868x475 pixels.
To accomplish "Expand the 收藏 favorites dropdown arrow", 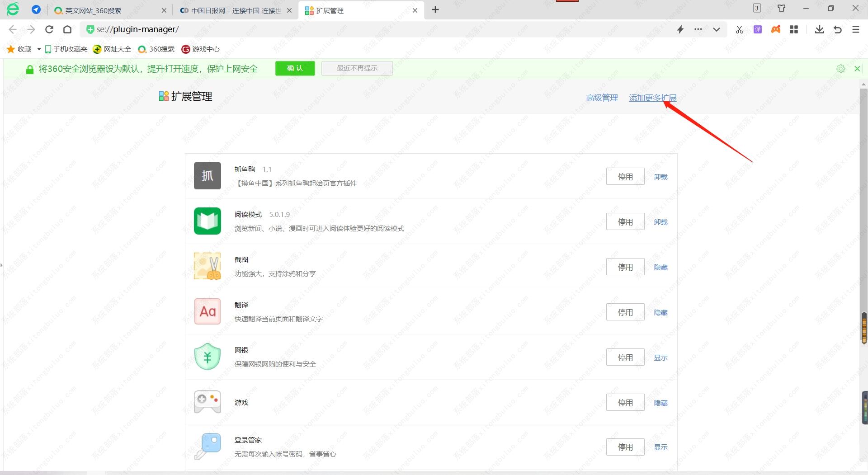I will click(39, 49).
